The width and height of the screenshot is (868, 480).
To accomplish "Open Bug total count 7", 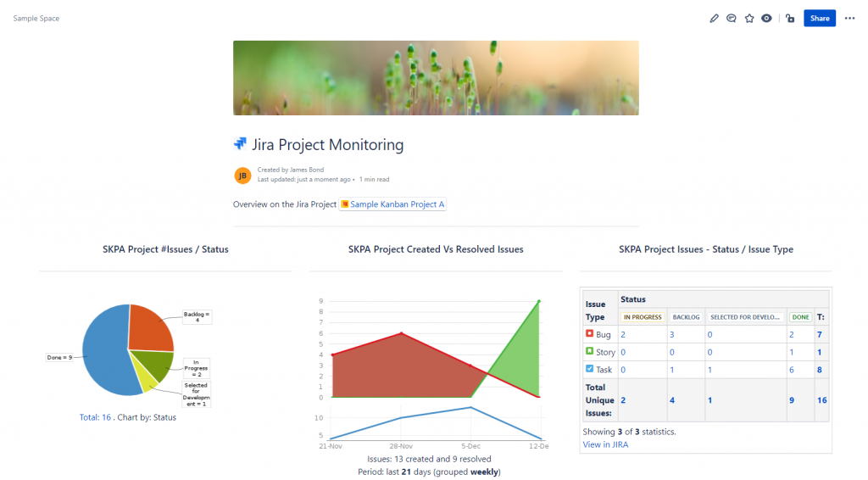I will tap(820, 334).
